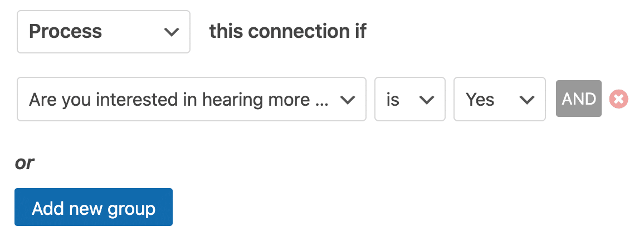Open the 'Yes' value dropdown
This screenshot has width=644, height=246.
coord(499,99)
